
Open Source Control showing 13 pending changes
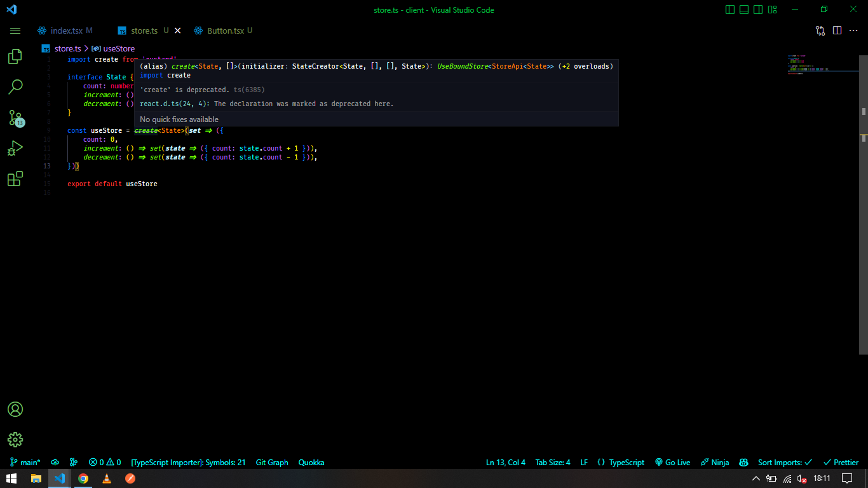[15, 117]
